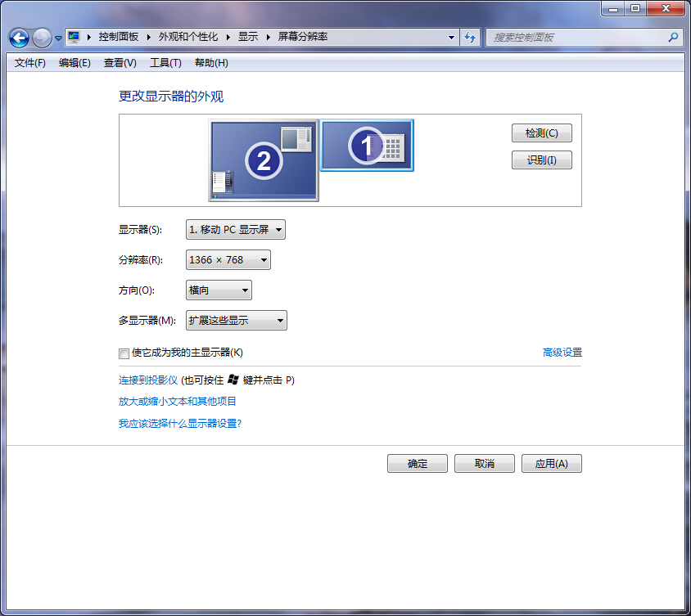Expand the arrow after 外观和个性化 breadcrumb
The image size is (691, 616).
coord(228,37)
